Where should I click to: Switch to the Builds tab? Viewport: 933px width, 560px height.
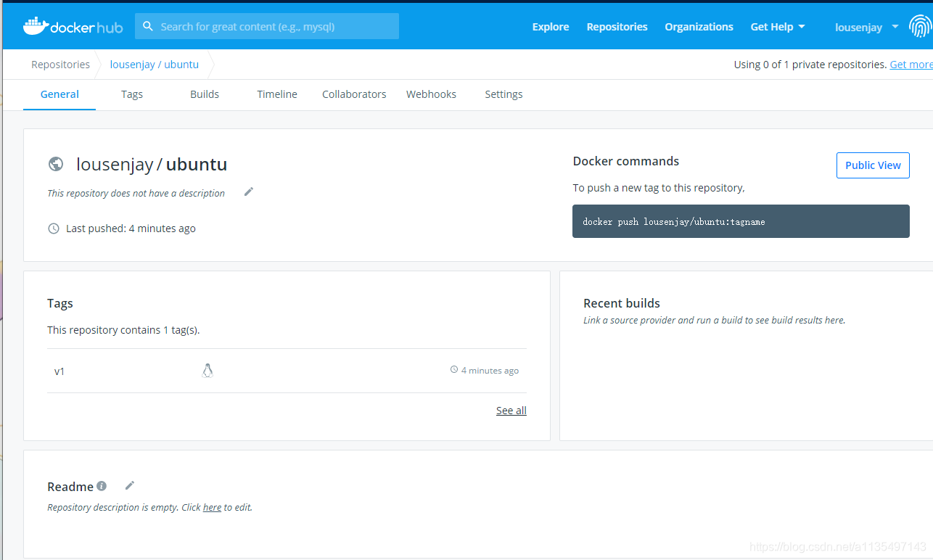205,94
